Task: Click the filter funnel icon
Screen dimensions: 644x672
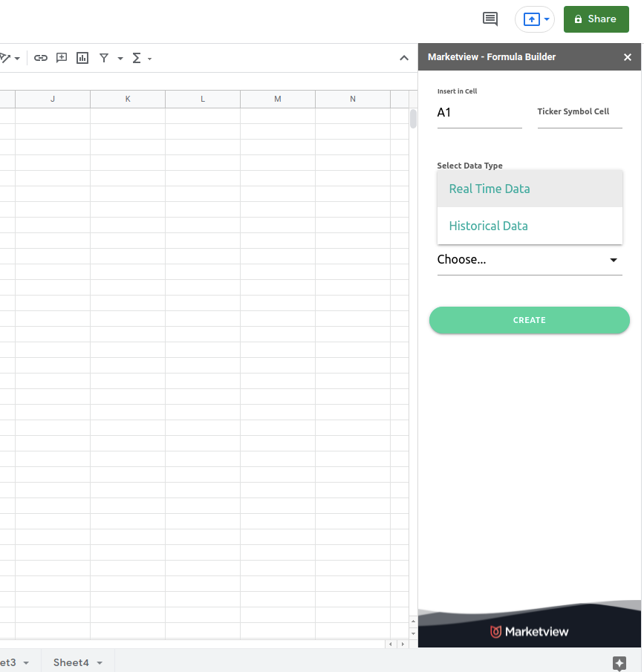Action: 104,58
